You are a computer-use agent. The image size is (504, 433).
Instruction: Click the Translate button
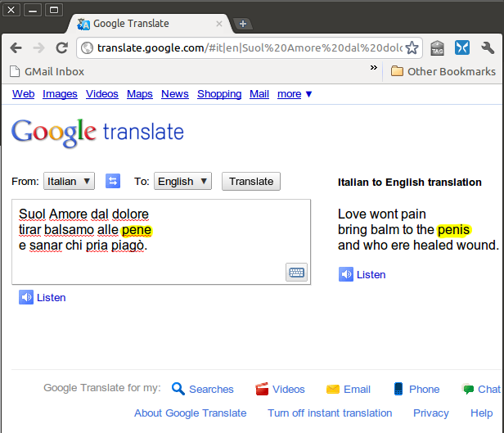pyautogui.click(x=251, y=181)
